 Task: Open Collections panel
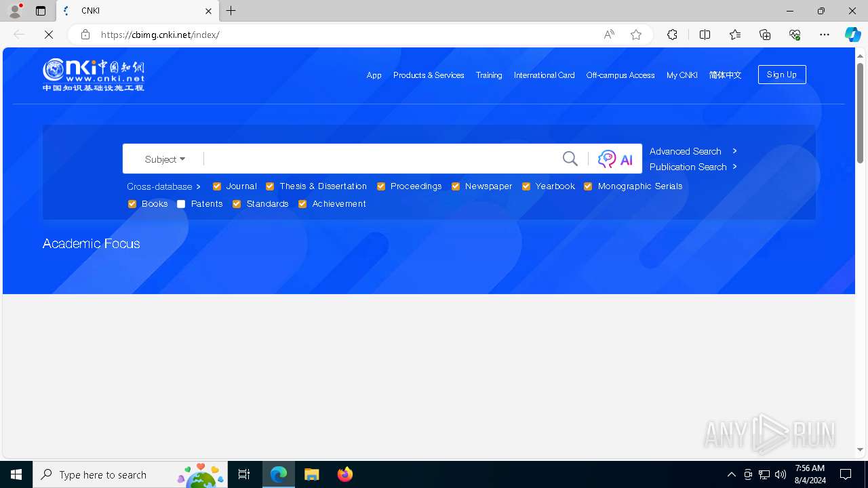pyautogui.click(x=765, y=35)
